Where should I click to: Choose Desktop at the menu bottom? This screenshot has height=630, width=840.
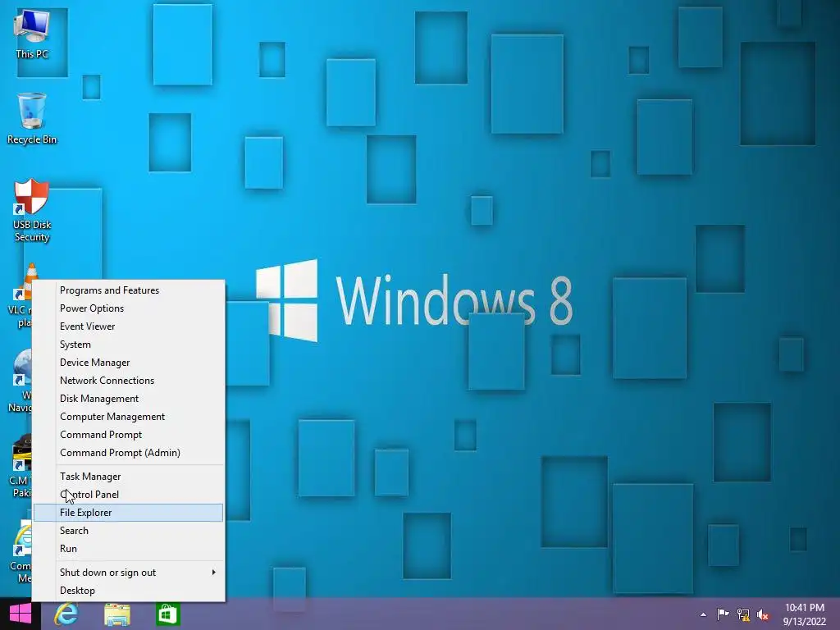point(129,591)
